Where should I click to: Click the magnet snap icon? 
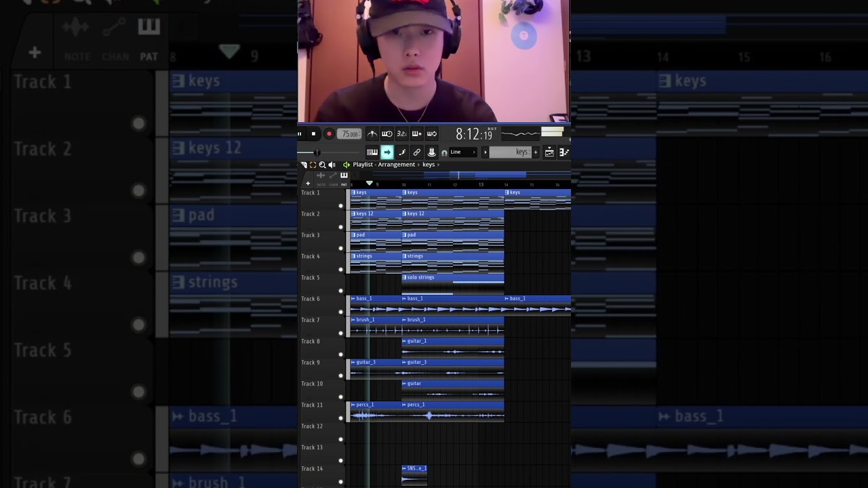pyautogui.click(x=444, y=153)
